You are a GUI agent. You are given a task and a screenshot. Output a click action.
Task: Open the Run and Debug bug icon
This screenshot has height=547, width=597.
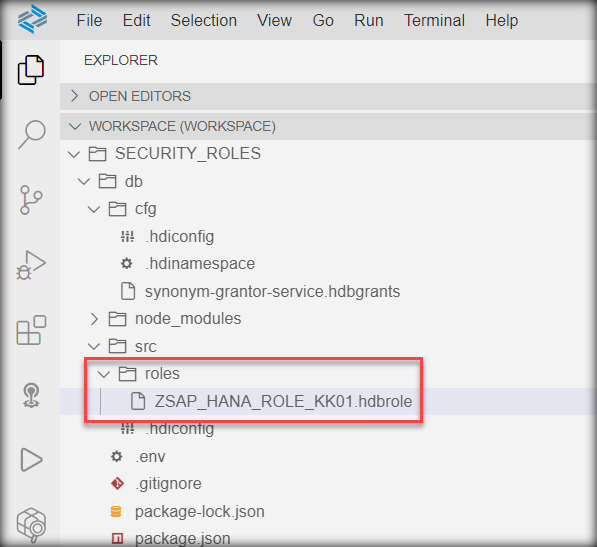[x=31, y=265]
